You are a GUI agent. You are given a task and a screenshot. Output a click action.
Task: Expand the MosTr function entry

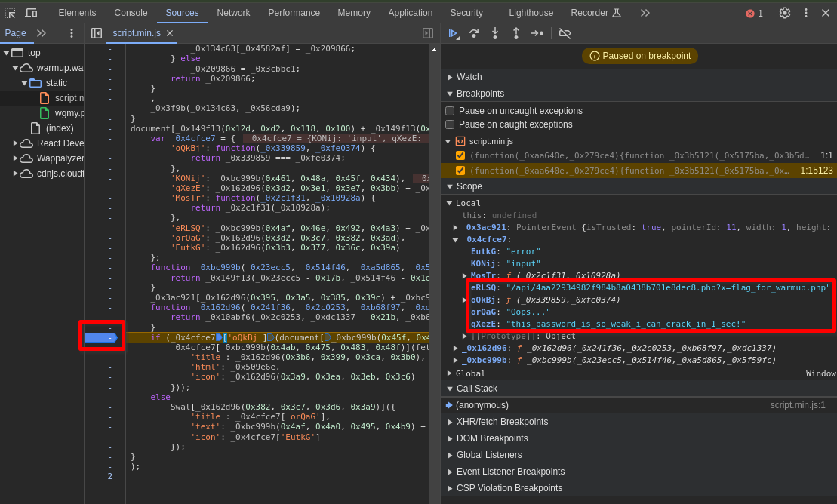464,276
